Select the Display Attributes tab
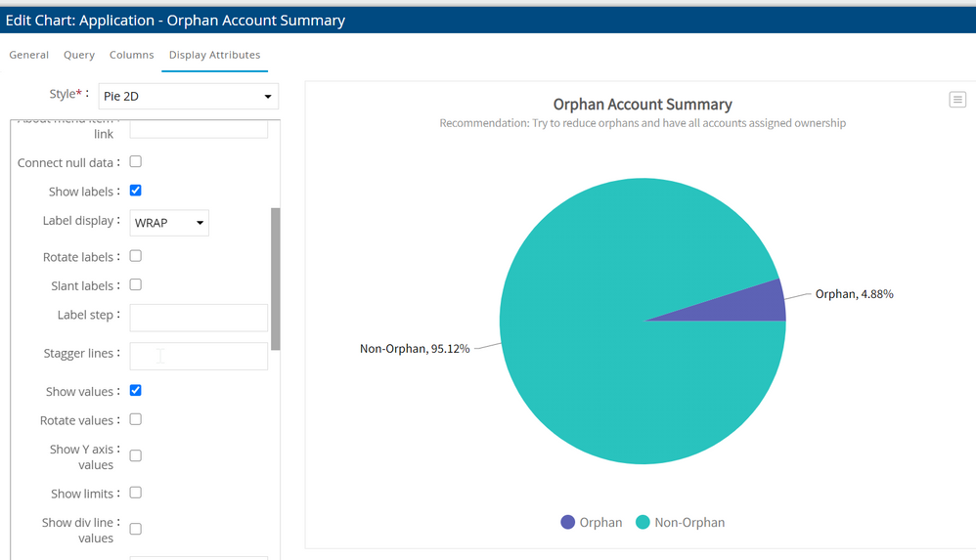Viewport: 976px width, 560px height. pos(214,55)
